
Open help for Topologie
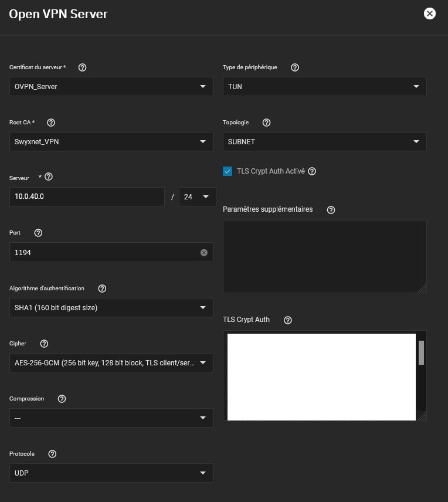coord(266,123)
